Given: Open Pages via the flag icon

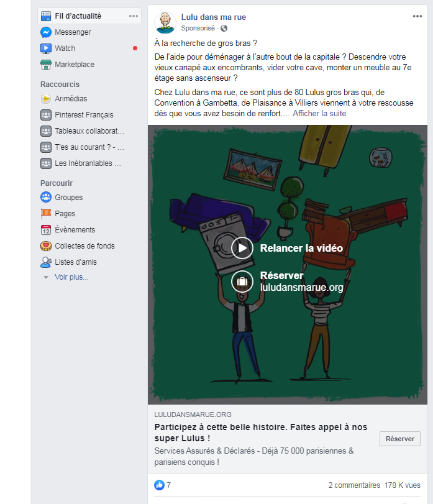Looking at the screenshot, I should tap(45, 214).
